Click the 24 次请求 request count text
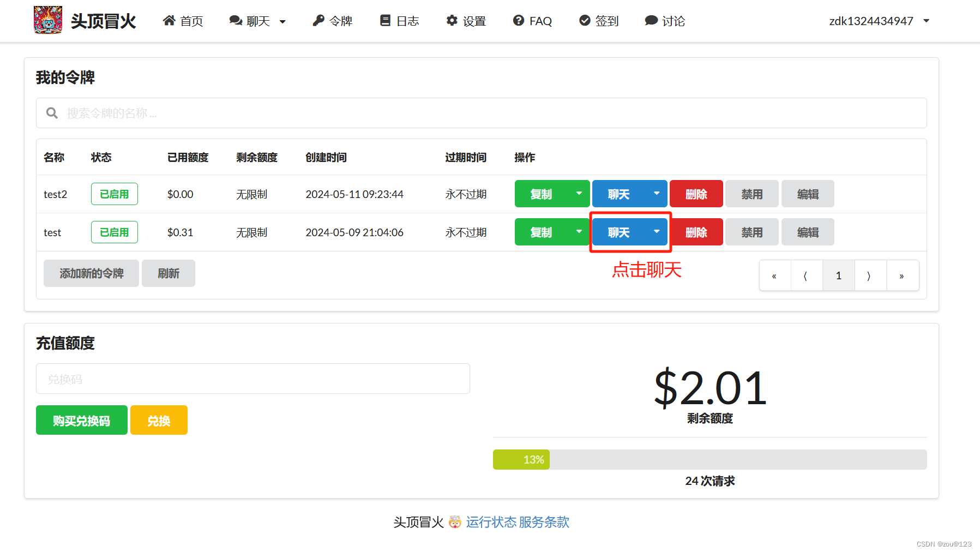Screen dimensions: 980x552 (710, 481)
